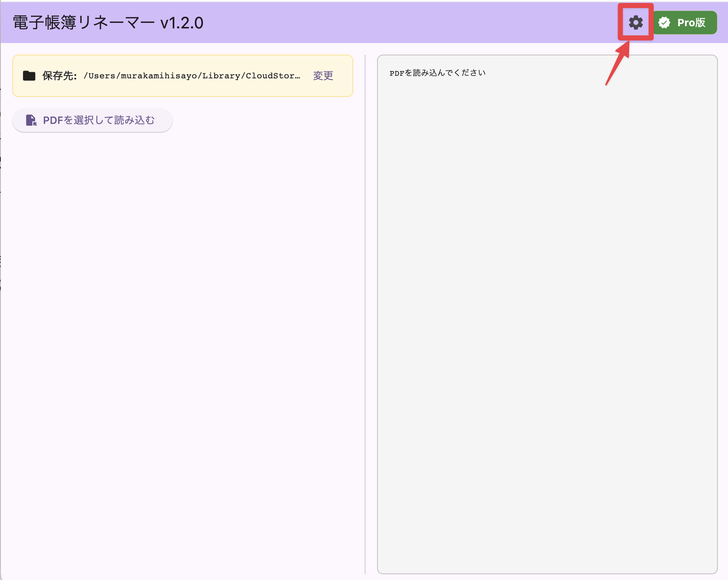Click the save path text /Users/murakamihisayo/Library/CloudStor…
Screen dimensions: 728x580
[192, 76]
